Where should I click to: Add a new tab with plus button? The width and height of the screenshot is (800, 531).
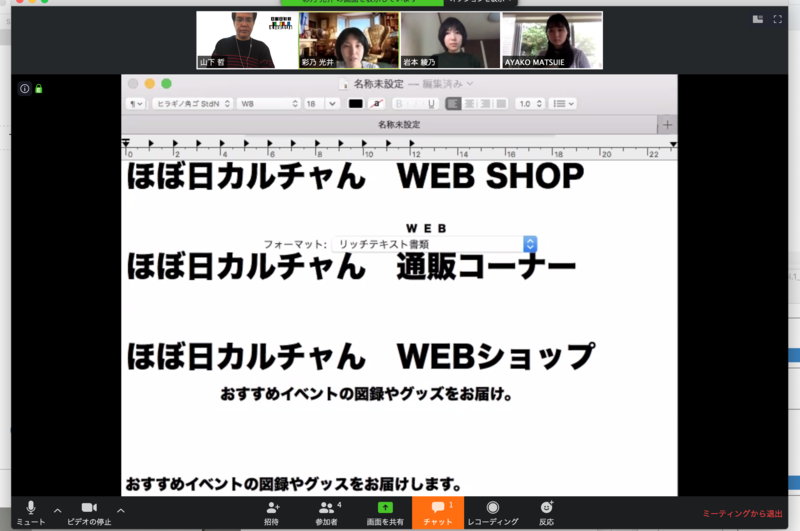pos(668,125)
